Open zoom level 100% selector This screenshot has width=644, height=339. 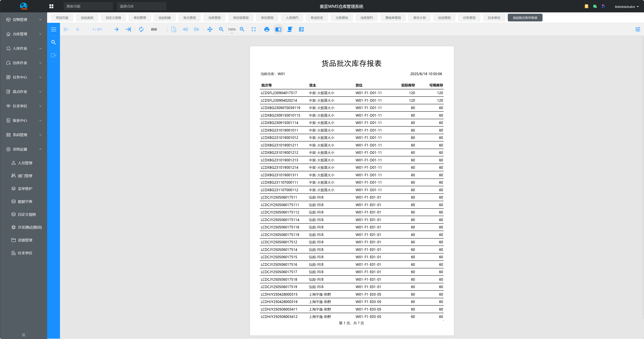(x=232, y=29)
